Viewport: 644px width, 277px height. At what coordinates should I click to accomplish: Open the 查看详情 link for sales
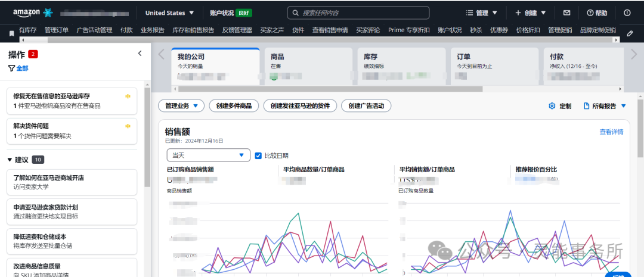[x=611, y=132]
